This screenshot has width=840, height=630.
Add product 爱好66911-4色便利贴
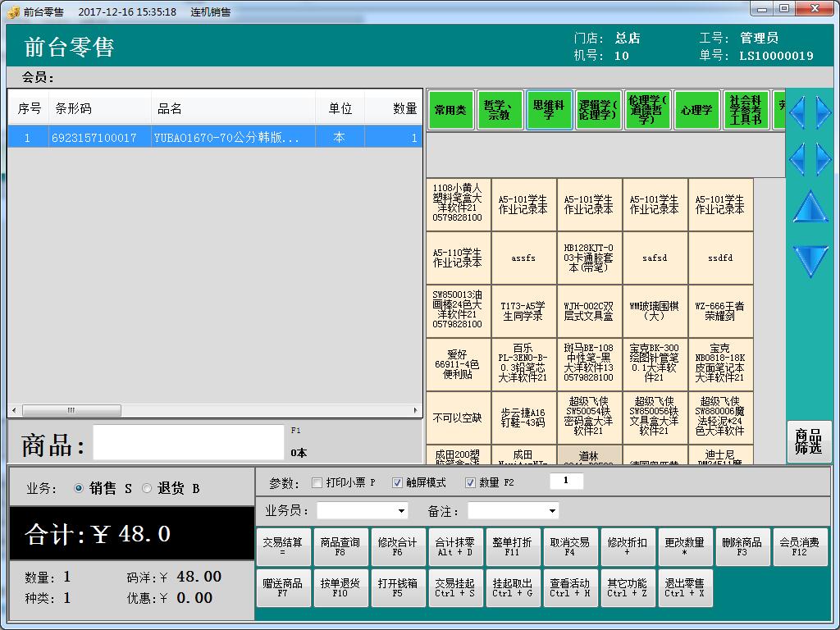coord(458,364)
